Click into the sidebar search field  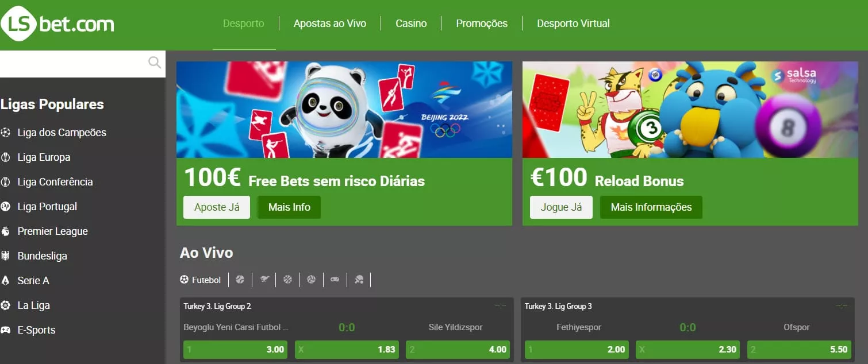click(74, 64)
